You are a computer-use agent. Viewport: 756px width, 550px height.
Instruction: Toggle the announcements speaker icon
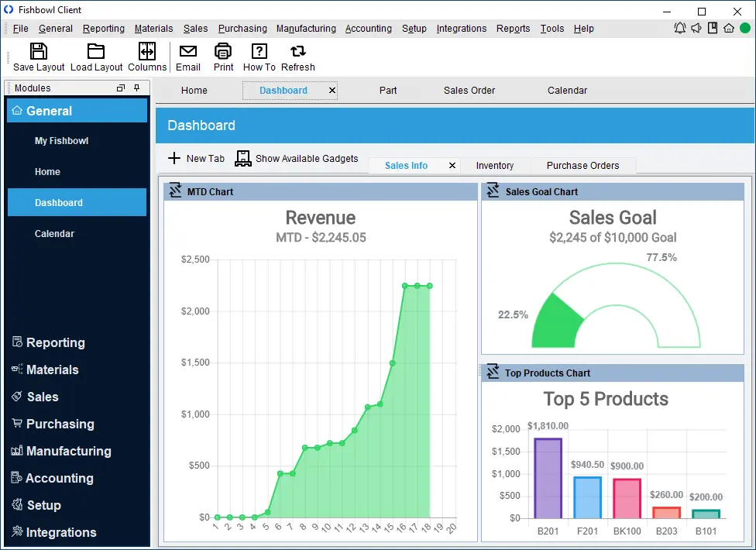point(696,28)
